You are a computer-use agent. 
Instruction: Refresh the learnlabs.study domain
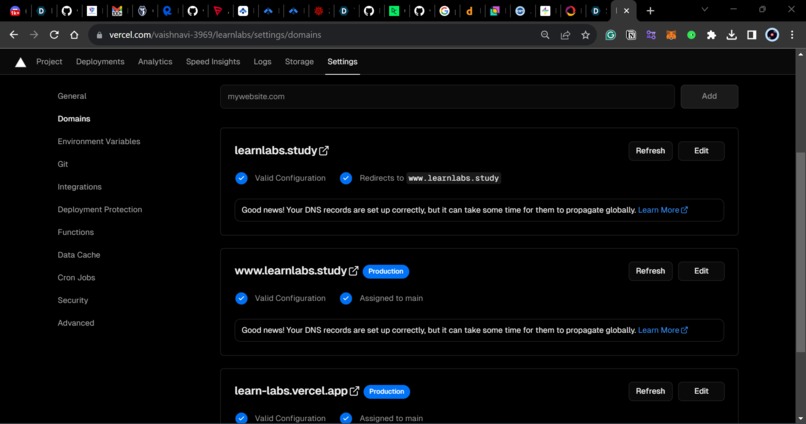pyautogui.click(x=650, y=151)
